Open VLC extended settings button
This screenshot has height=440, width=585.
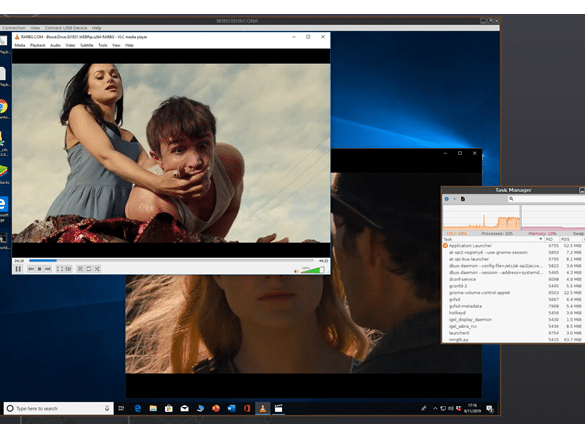pos(68,269)
